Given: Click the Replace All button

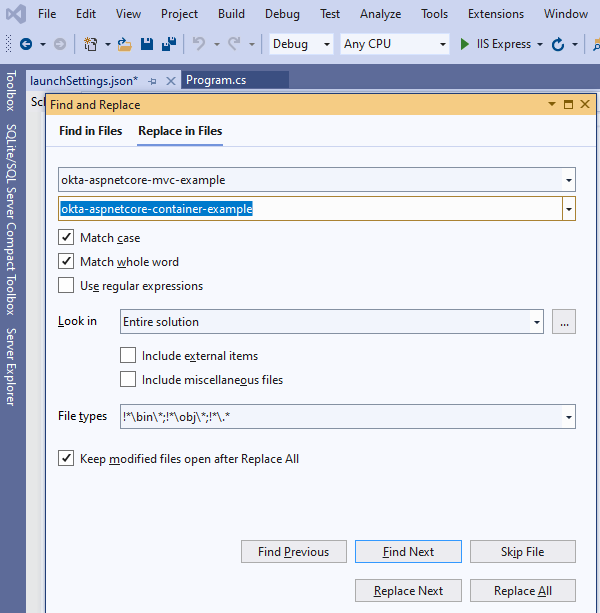Looking at the screenshot, I should coord(522,591).
